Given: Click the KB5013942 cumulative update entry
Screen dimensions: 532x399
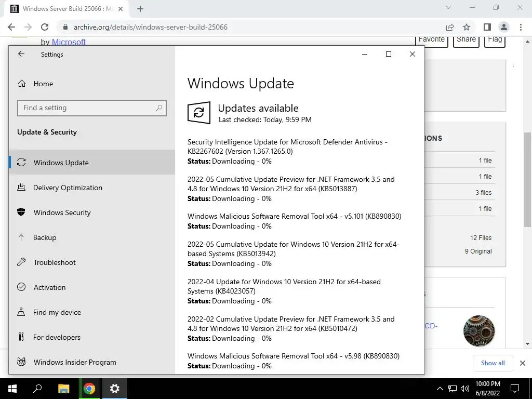Looking at the screenshot, I should click(x=294, y=254).
